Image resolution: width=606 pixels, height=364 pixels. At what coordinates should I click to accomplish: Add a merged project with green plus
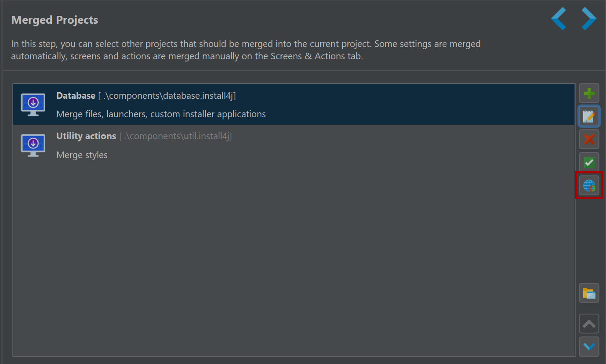tap(589, 94)
